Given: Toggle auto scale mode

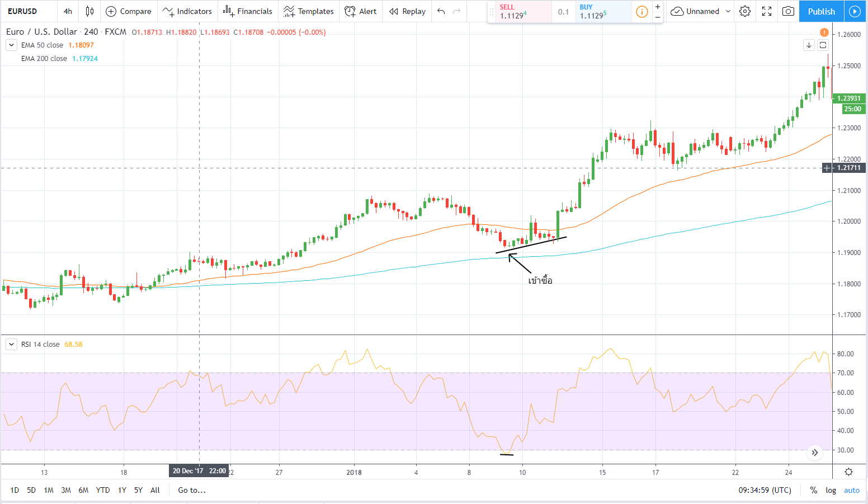Looking at the screenshot, I should click(851, 490).
